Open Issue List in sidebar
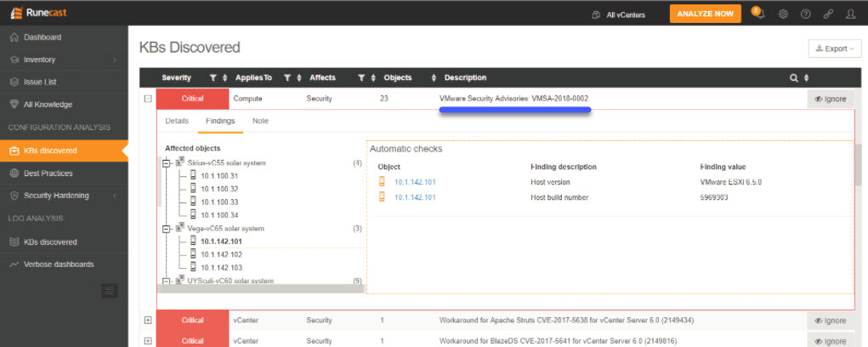 pos(64,82)
